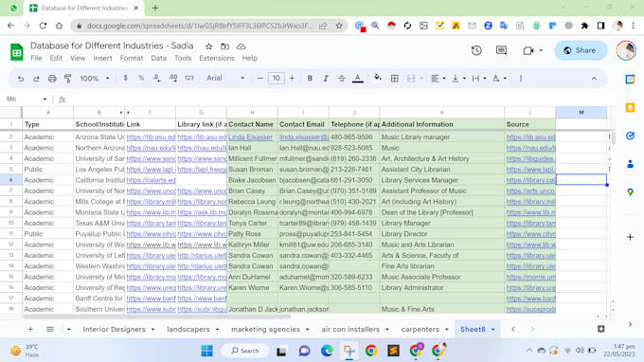Click the font size field showing 10
Viewport: 644px width, 362px height.
click(276, 78)
